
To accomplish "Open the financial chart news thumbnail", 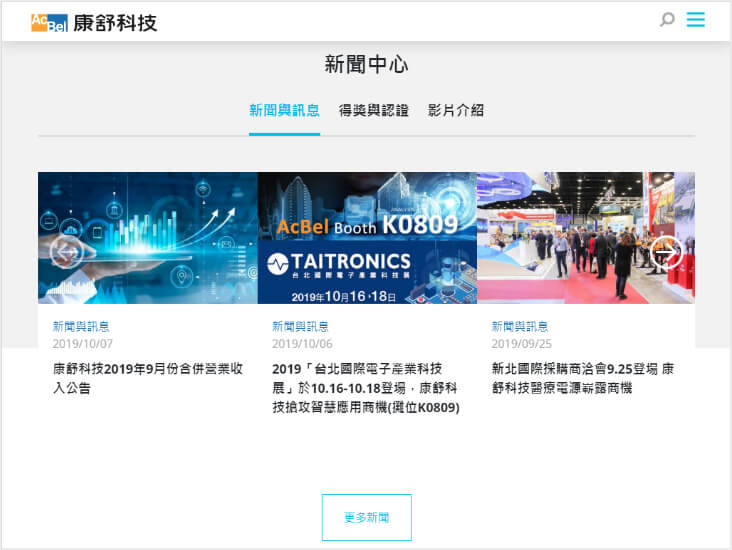I will coord(148,238).
